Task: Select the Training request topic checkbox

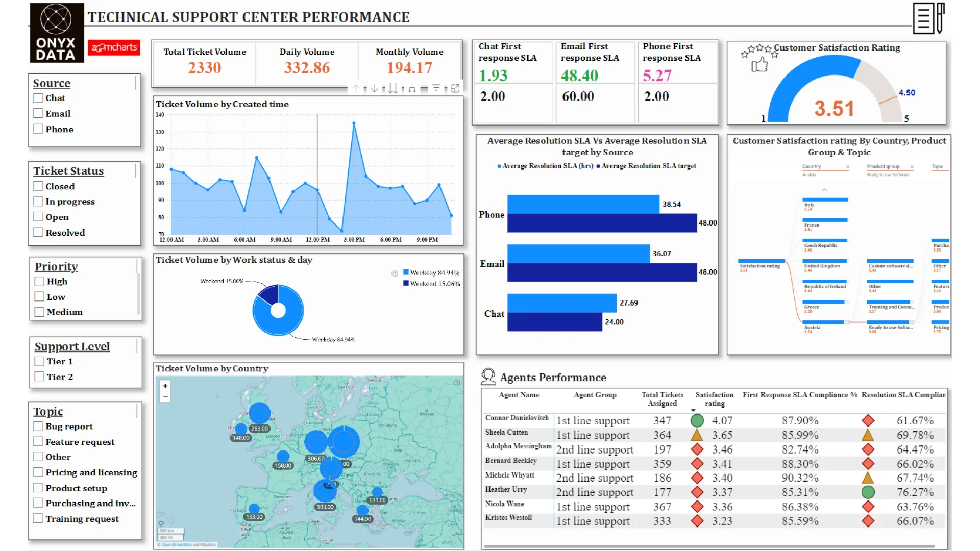Action: (x=38, y=518)
